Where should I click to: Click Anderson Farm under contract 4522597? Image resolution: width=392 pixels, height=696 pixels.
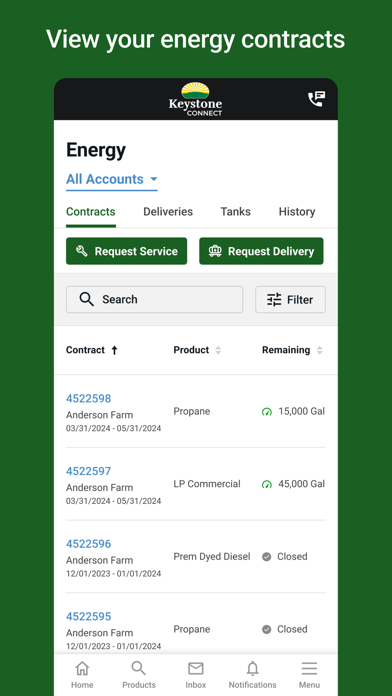99,487
